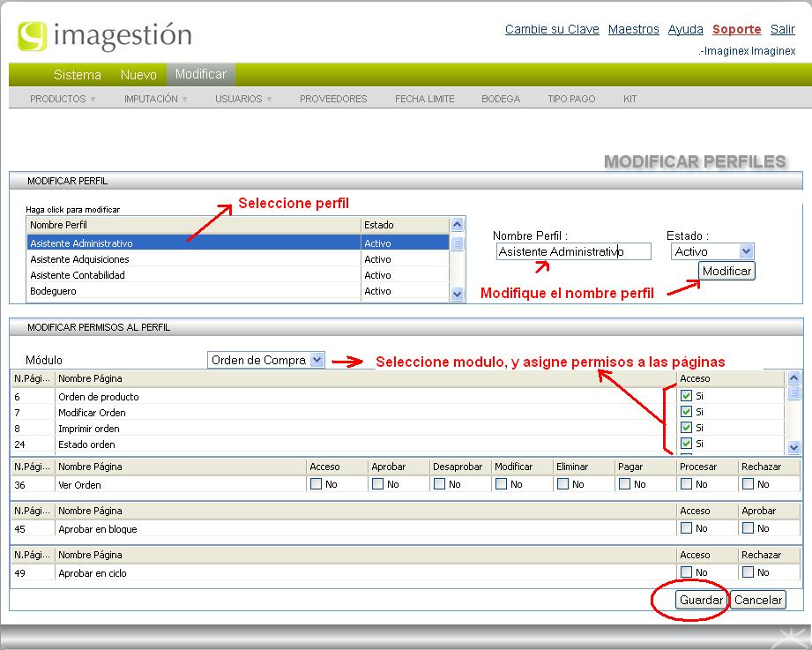This screenshot has height=650, width=812.
Task: Select the Asistente Adquisiciones profile row
Action: pyautogui.click(x=238, y=259)
